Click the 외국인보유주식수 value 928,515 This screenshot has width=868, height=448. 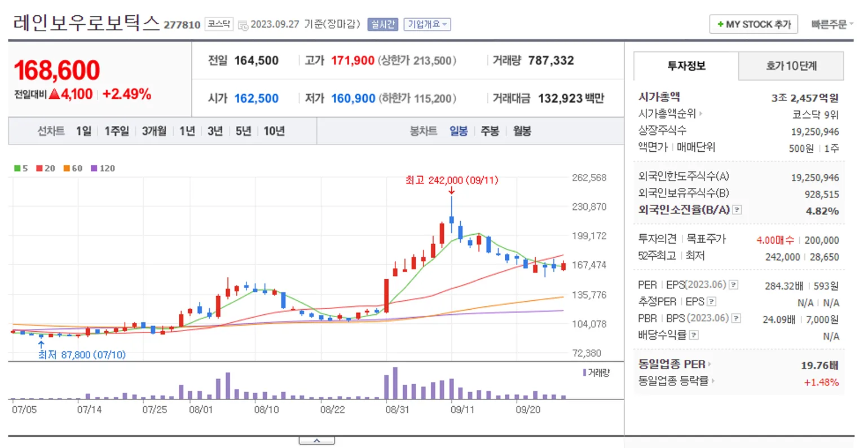(x=822, y=194)
